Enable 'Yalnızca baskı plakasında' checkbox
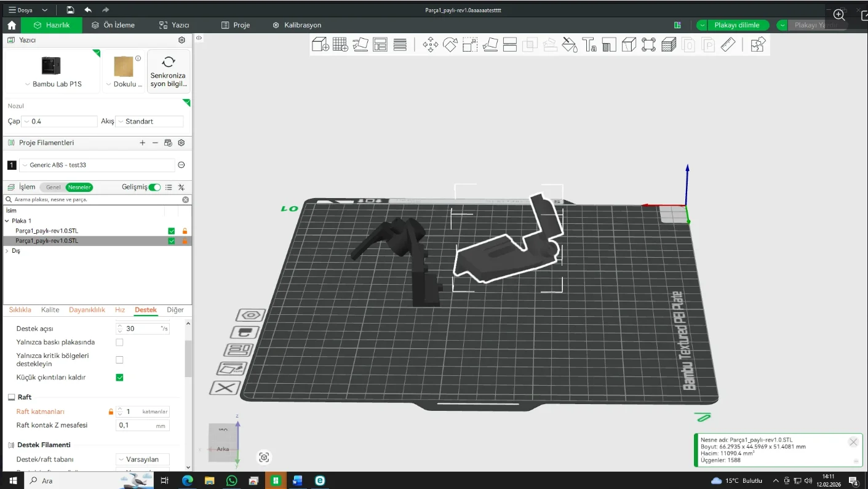868x489 pixels. tap(119, 342)
